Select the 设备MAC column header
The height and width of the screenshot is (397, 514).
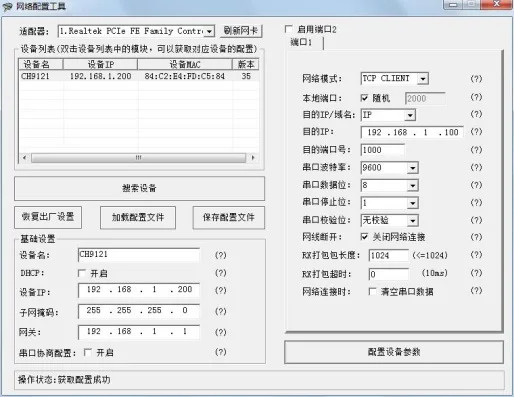pyautogui.click(x=185, y=64)
